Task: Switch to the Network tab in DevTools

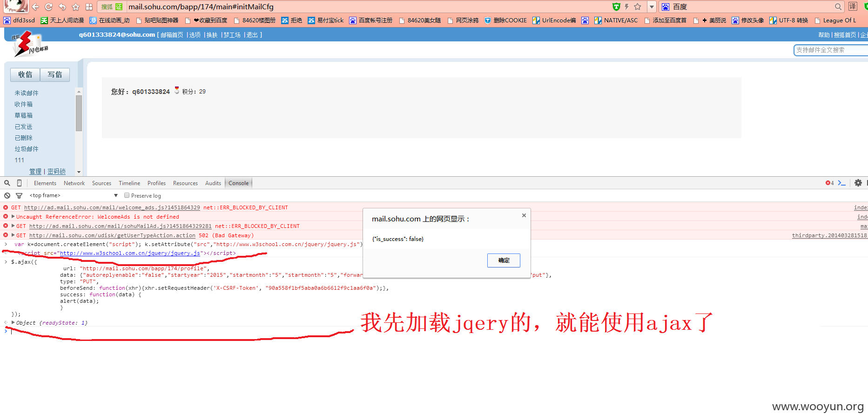Action: pos(74,183)
